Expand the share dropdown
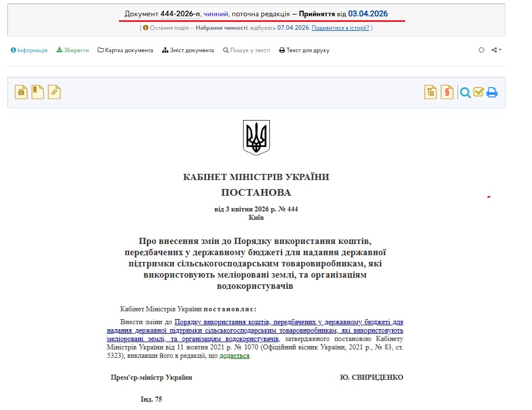 pyautogui.click(x=497, y=50)
